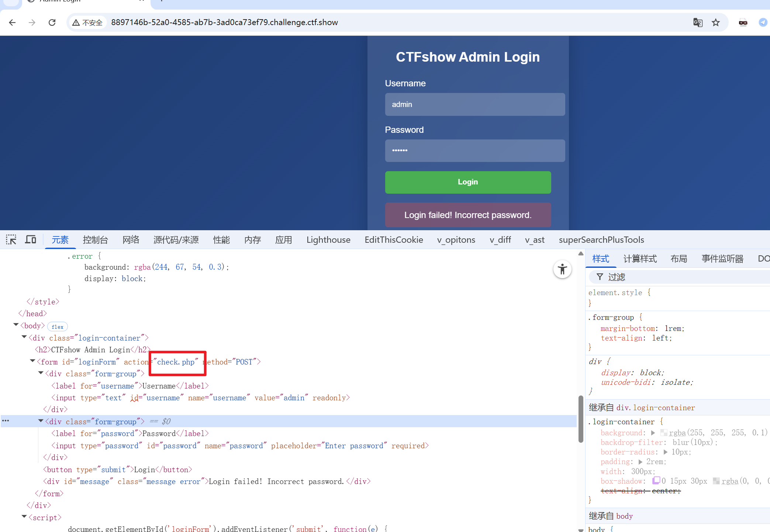The height and width of the screenshot is (532, 770).
Task: Open the 计算样式 styles tab
Action: click(640, 259)
